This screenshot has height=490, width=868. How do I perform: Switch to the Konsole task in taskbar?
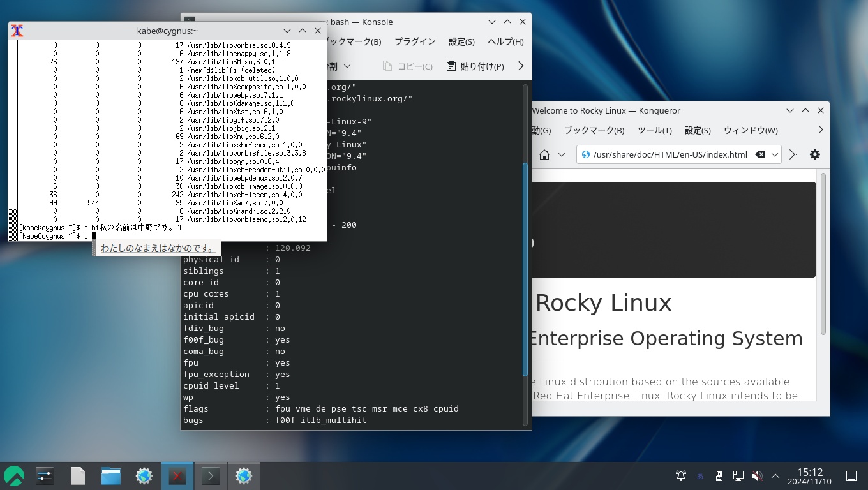click(211, 476)
